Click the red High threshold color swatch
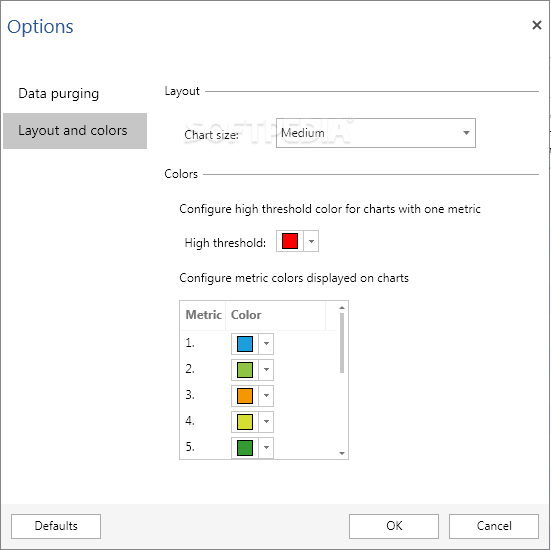 290,241
